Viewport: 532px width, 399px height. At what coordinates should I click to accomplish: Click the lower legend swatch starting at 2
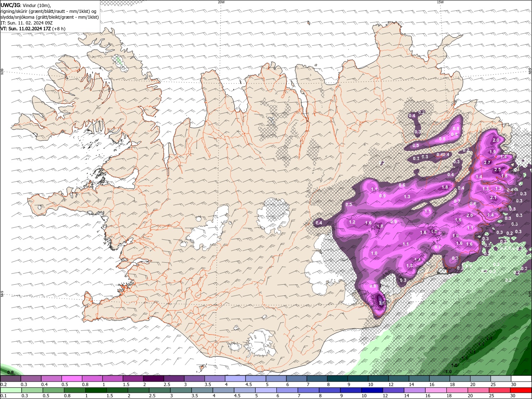pos(139,390)
